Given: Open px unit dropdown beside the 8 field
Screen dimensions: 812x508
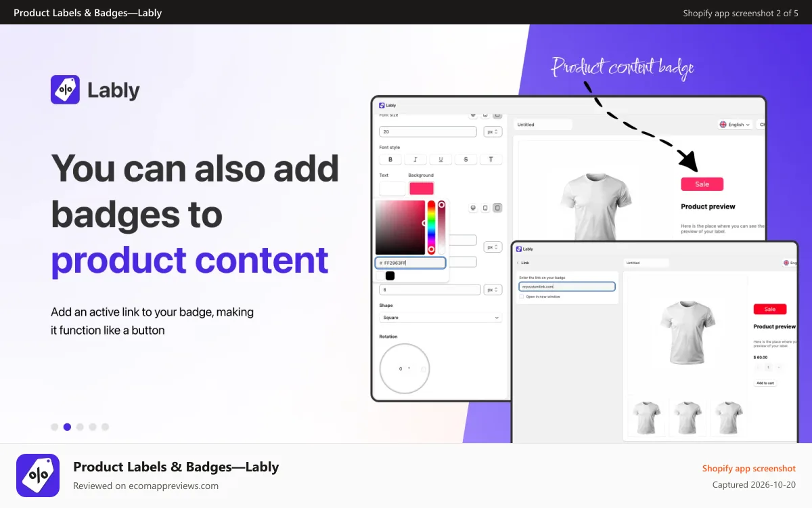Looking at the screenshot, I should point(493,289).
